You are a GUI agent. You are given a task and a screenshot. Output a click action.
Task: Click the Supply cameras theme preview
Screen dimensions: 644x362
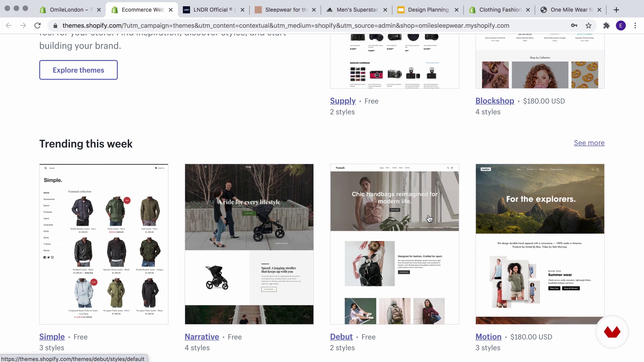[394, 61]
